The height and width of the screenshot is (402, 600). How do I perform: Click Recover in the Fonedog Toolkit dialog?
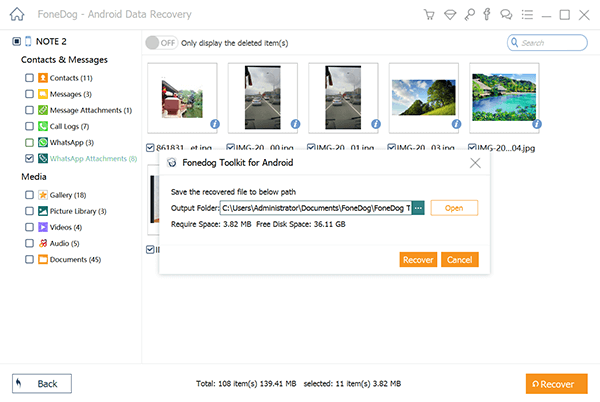click(x=418, y=260)
